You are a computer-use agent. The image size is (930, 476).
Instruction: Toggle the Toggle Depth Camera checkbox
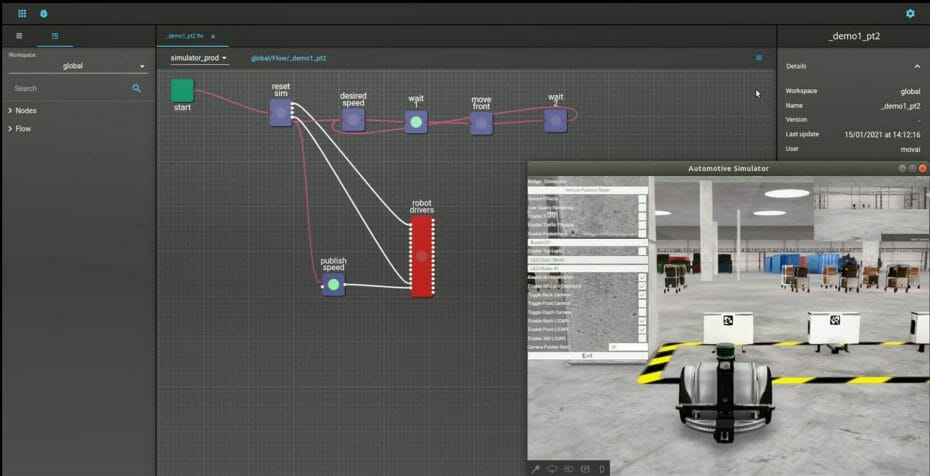tap(642, 311)
